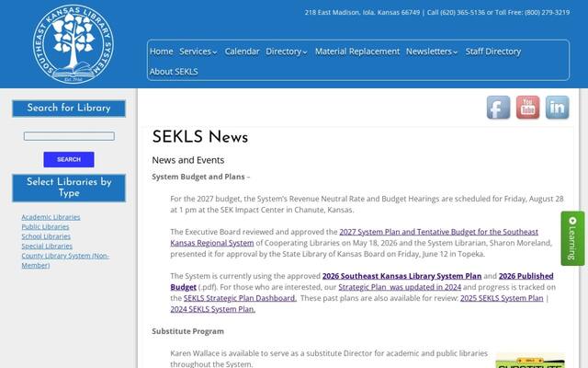Click the System Budget and Plans heading

click(200, 177)
